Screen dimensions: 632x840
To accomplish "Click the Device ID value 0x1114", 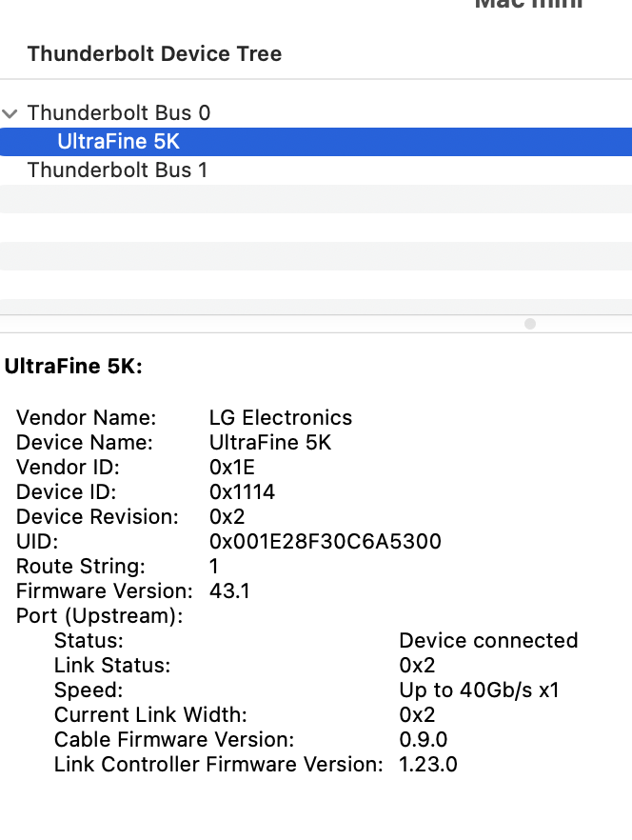I will point(242,491).
